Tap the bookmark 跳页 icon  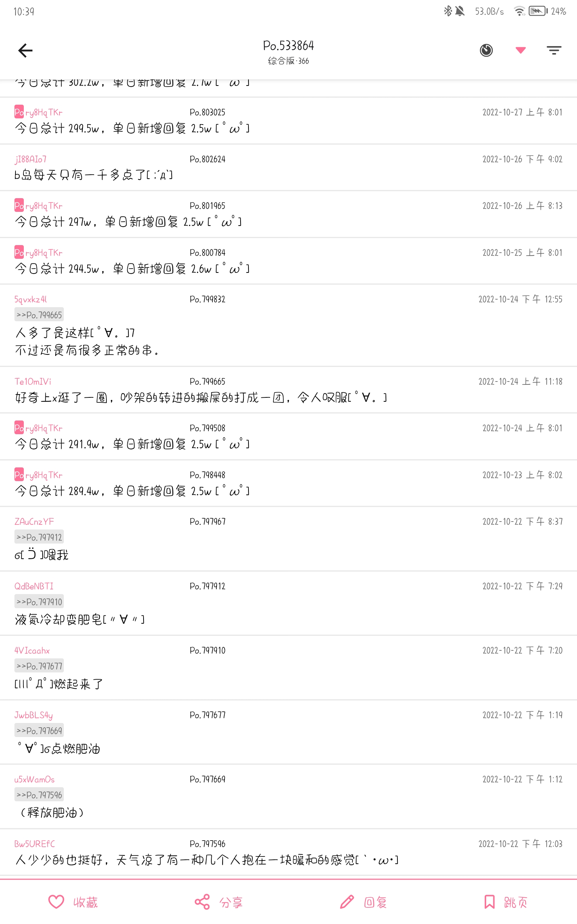[489, 902]
